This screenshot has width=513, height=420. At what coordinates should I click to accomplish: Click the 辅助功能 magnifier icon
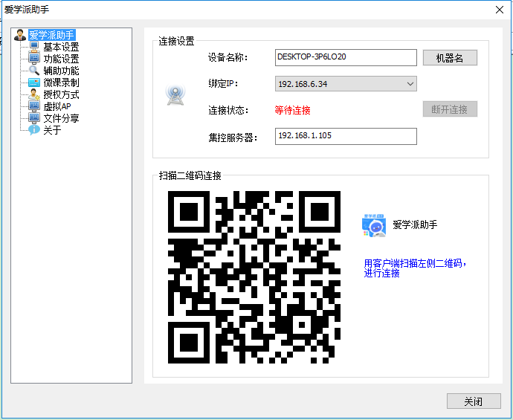pos(34,71)
